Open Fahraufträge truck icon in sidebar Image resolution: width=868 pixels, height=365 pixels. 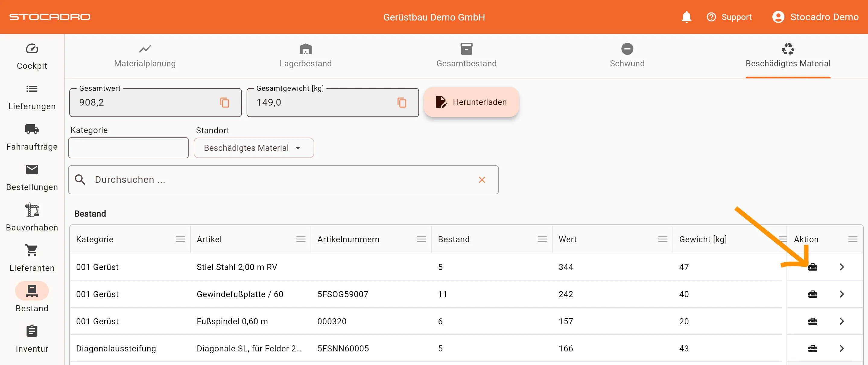point(32,129)
